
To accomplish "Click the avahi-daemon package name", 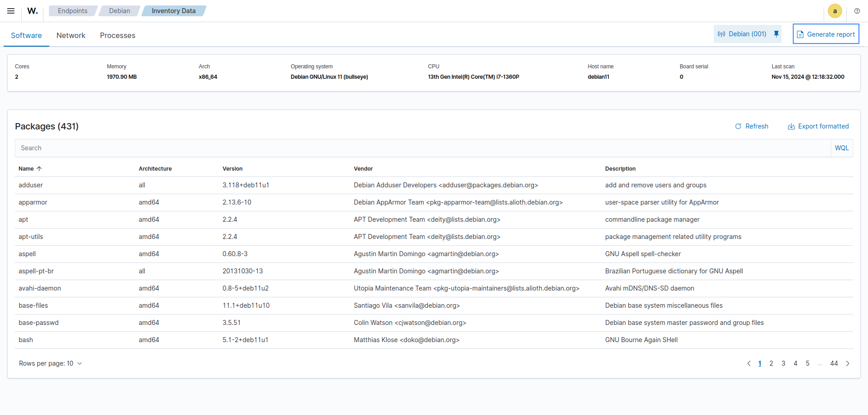I will (x=40, y=288).
